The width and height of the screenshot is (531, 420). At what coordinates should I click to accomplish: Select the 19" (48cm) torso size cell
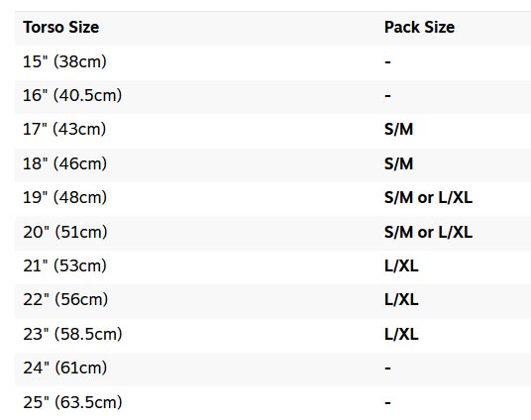(64, 197)
